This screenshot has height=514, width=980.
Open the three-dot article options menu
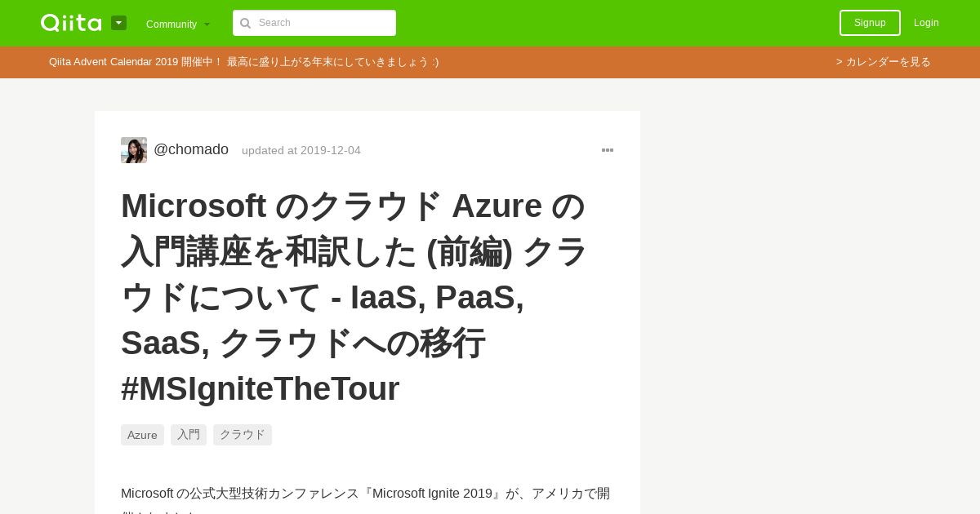tap(608, 150)
